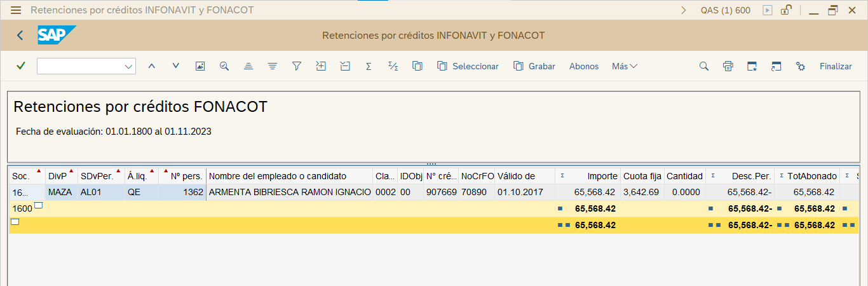Viewport: 868px width, 286px height.
Task: Click the Details magnifier icon in toolbar
Action: 224,66
